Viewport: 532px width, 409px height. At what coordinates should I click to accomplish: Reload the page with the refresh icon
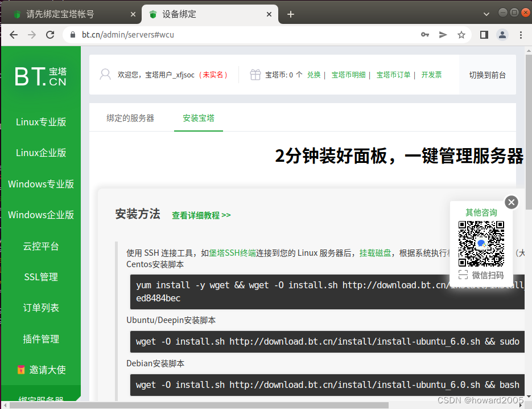point(50,35)
